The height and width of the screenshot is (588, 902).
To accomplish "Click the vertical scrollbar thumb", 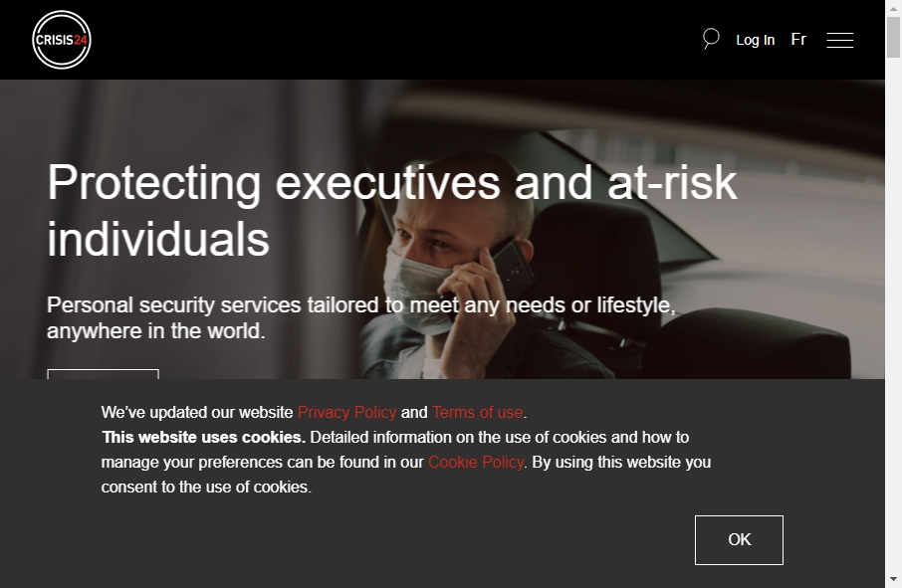I will [893, 38].
